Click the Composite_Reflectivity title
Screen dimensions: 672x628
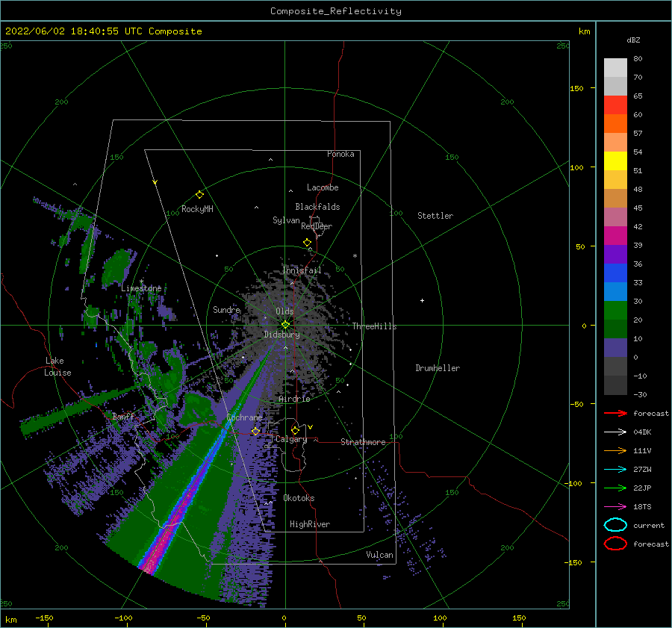coord(336,11)
